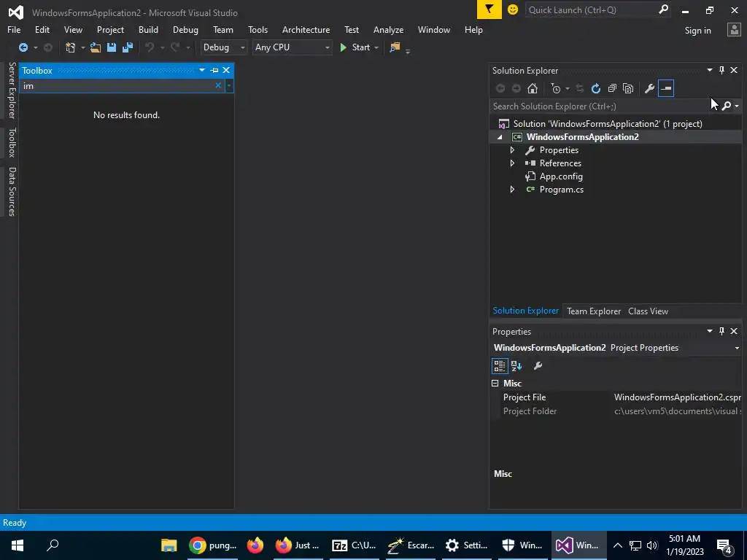Click the Save All multi-disk icon

coord(128,47)
